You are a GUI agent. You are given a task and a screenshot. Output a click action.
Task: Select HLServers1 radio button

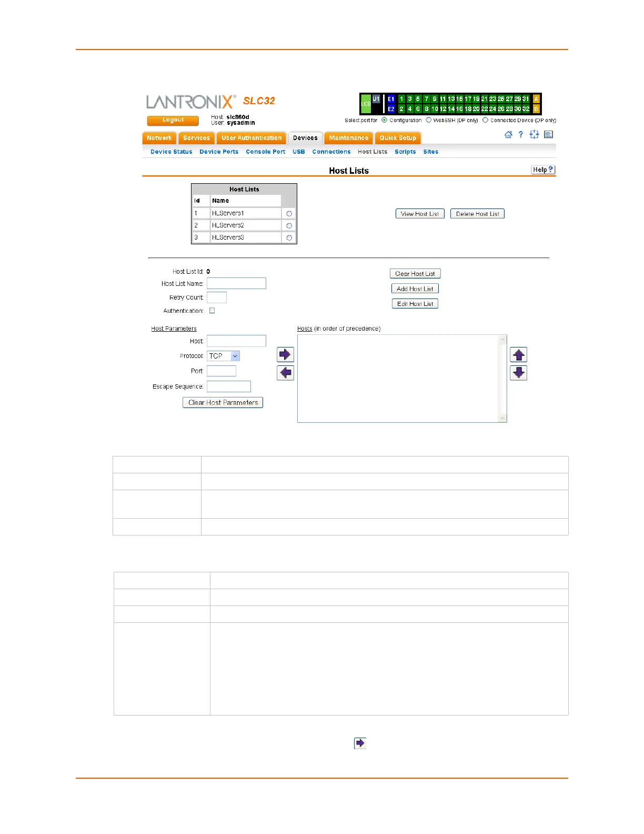[289, 214]
